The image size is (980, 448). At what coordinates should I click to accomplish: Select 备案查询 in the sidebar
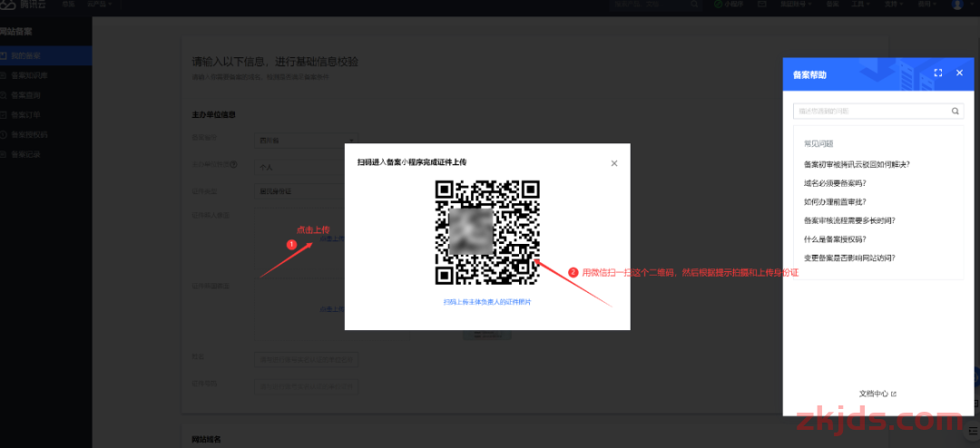[45, 95]
